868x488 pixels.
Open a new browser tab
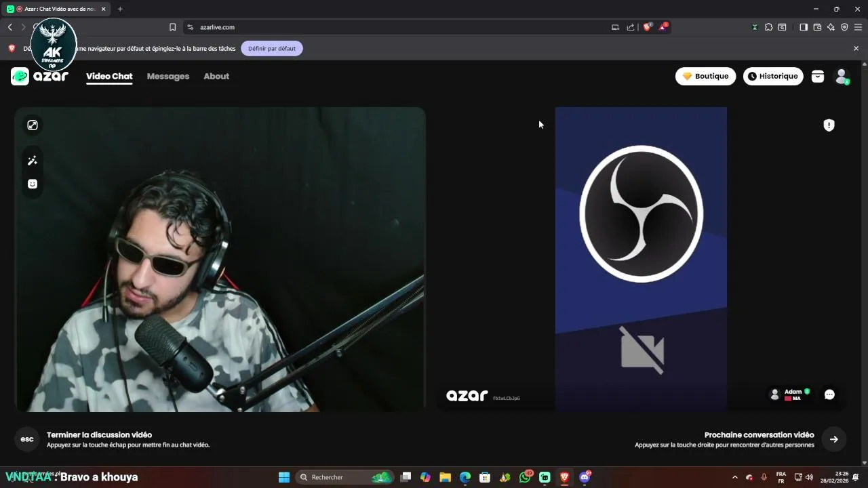120,9
